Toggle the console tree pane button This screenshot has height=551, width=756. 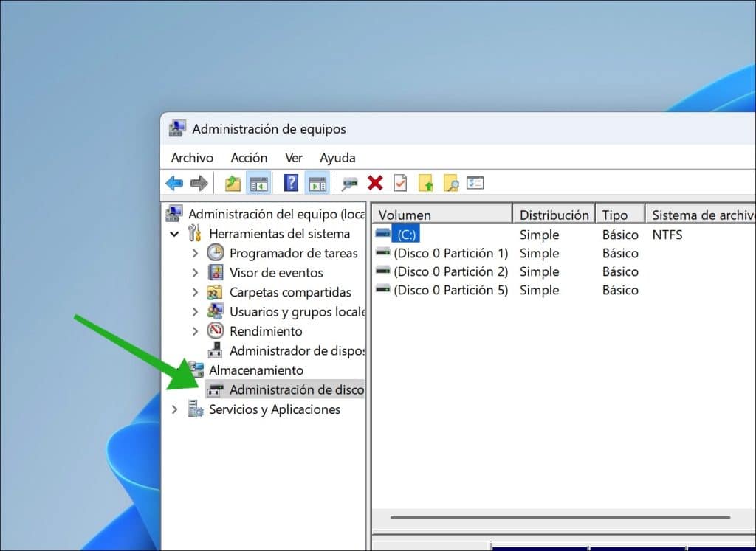(x=259, y=184)
